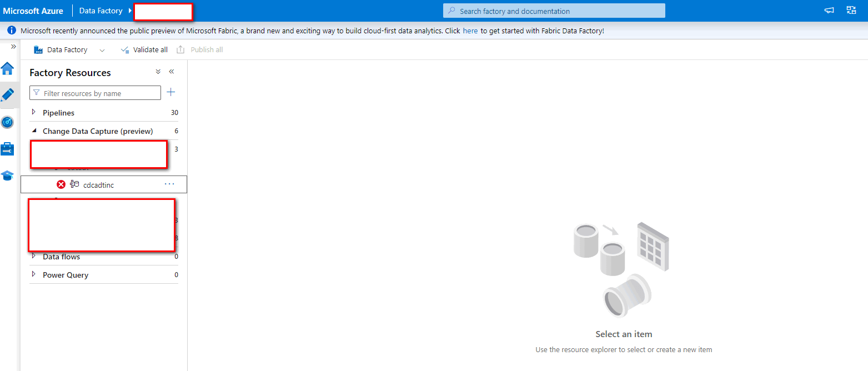Open the cdcadtinc actions menu via ellipsis
868x371 pixels.
click(169, 184)
